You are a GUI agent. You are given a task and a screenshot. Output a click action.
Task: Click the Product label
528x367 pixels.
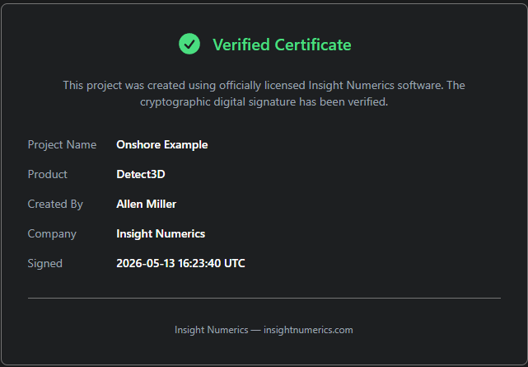47,174
